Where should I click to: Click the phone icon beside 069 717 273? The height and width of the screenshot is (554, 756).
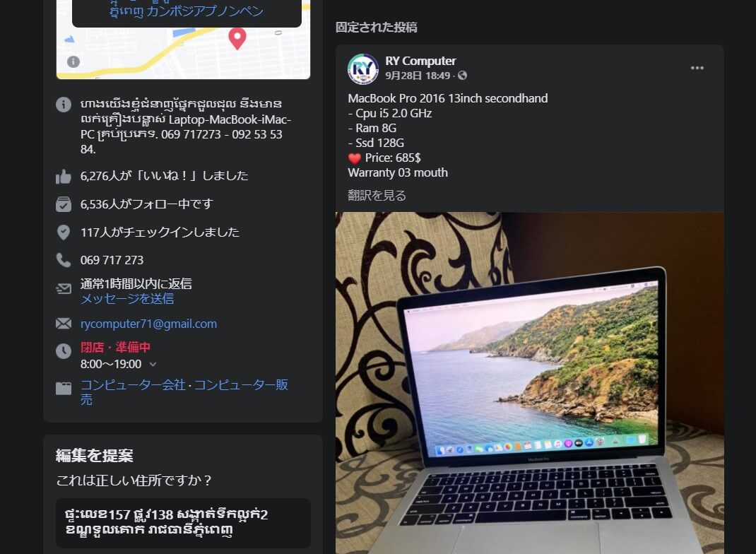[x=63, y=260]
